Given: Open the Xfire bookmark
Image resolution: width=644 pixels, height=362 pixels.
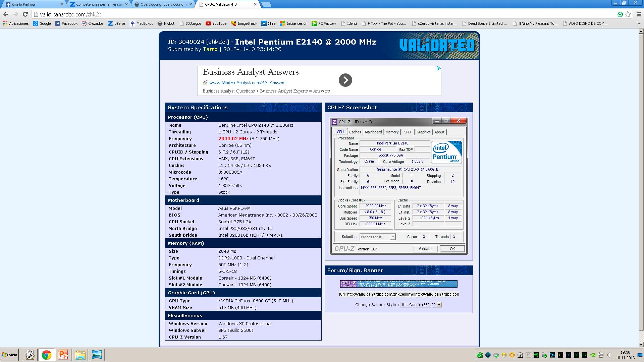Looking at the screenshot, I should pyautogui.click(x=268, y=23).
